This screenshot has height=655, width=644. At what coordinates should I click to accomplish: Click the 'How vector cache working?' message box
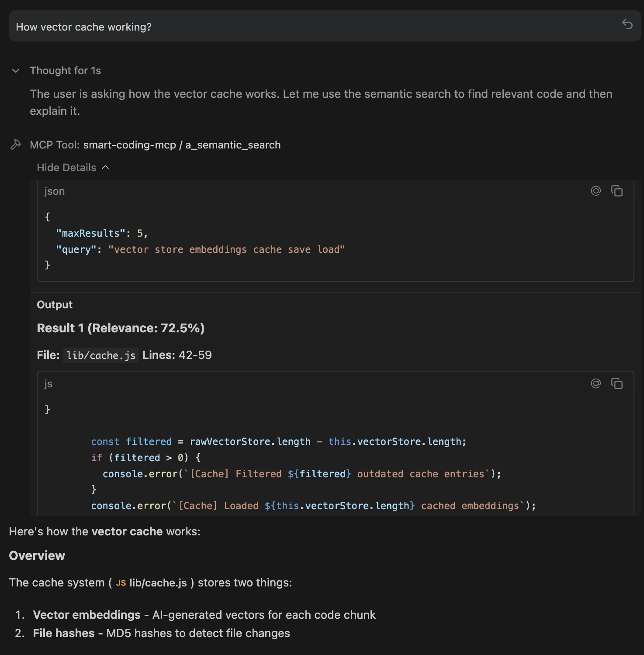(306, 26)
